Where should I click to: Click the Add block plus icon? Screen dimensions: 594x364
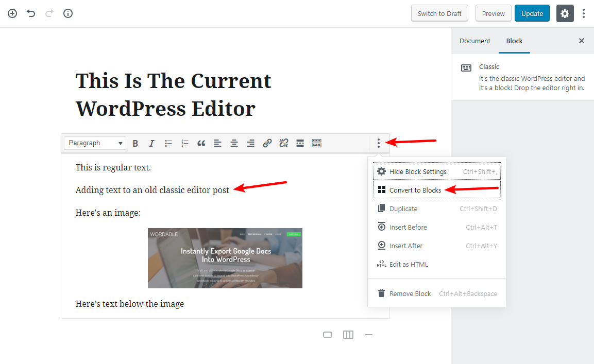pos(12,13)
